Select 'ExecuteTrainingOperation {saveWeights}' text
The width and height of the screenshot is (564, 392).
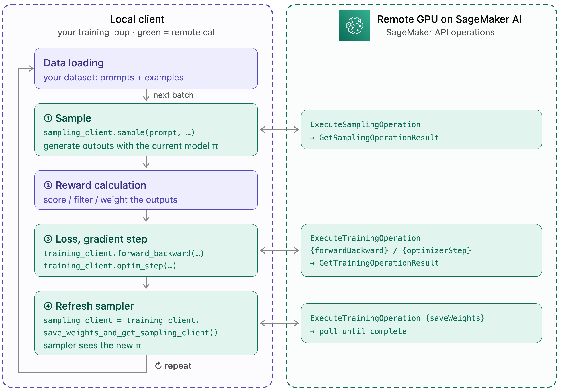(397, 318)
